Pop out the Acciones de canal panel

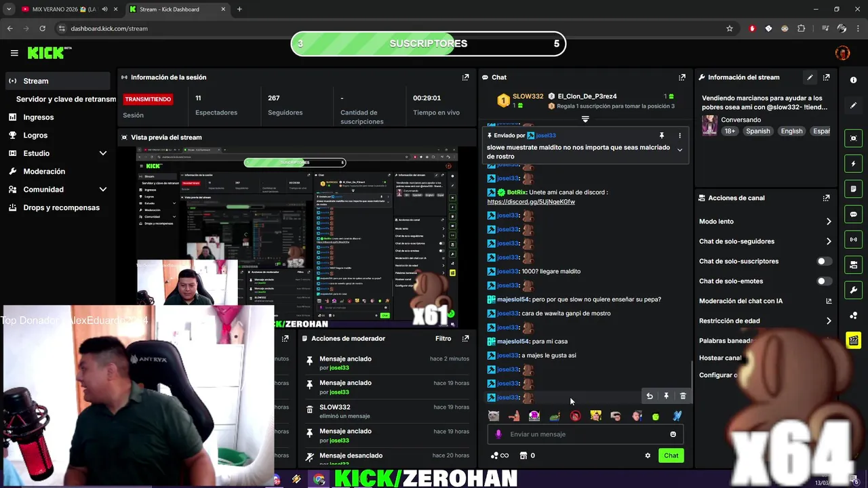click(826, 198)
